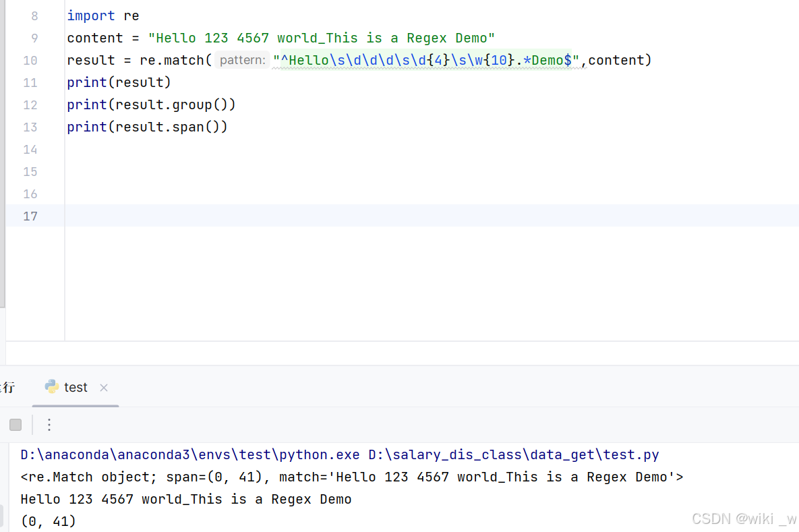Click re.match call on line 10

point(172,60)
